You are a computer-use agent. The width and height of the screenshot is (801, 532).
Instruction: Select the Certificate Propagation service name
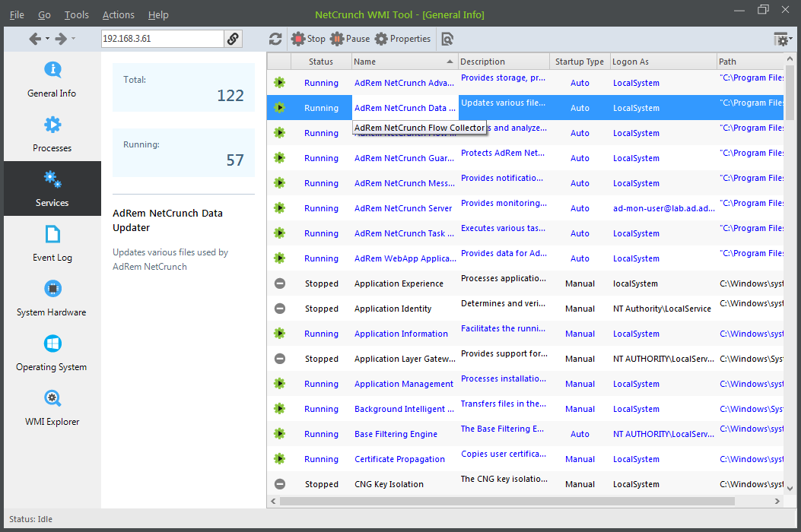pyautogui.click(x=399, y=459)
